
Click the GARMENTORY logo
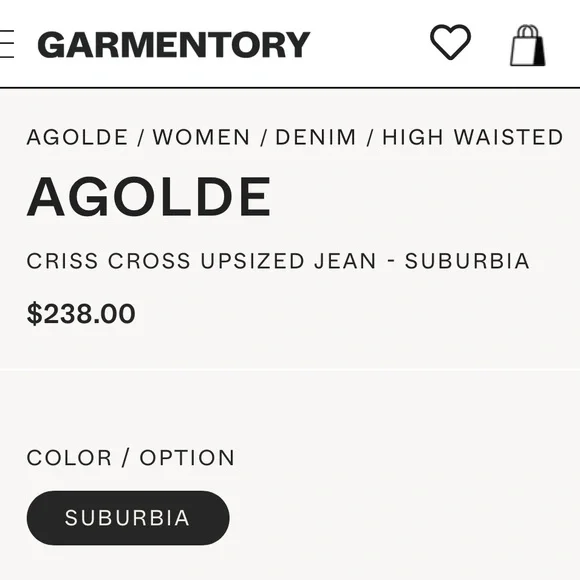click(x=174, y=45)
